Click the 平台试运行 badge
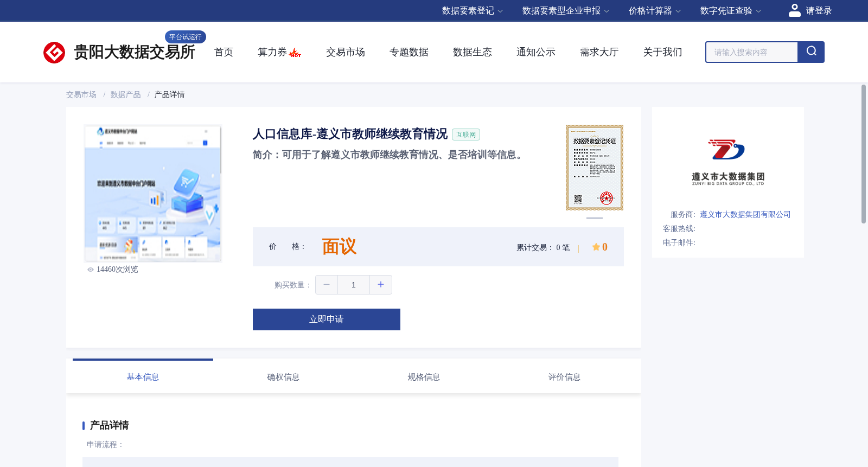868x467 pixels. [186, 37]
